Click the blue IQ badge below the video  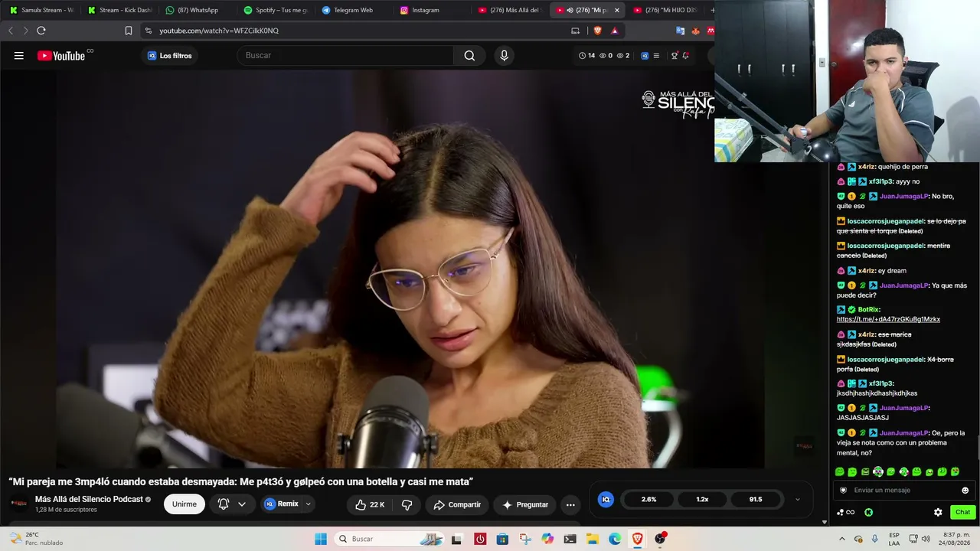click(x=606, y=500)
